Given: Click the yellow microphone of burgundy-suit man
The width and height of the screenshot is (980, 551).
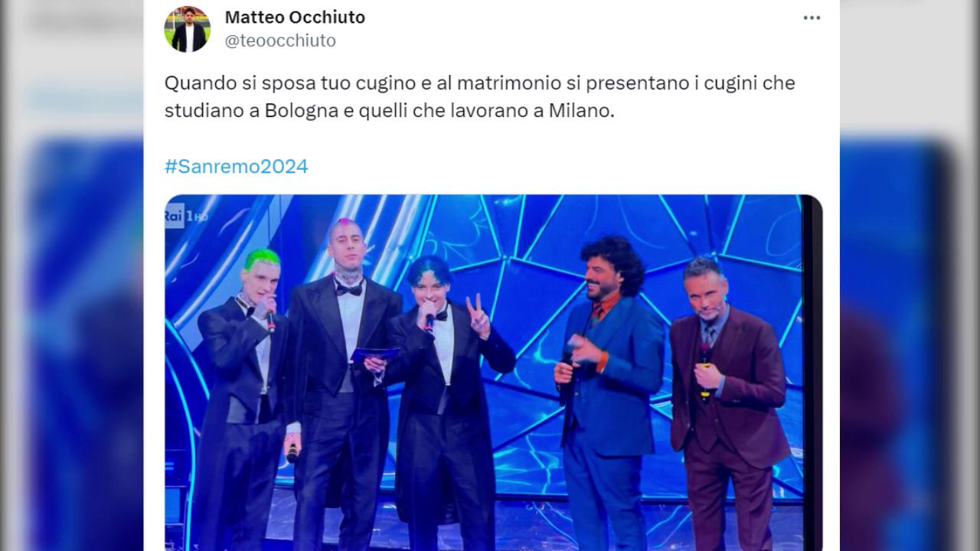Looking at the screenshot, I should coord(704,375).
